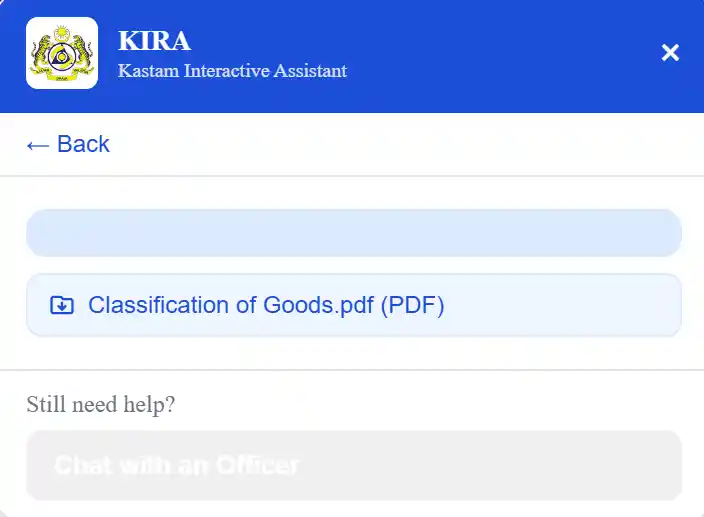Click the download folder icon

point(62,305)
